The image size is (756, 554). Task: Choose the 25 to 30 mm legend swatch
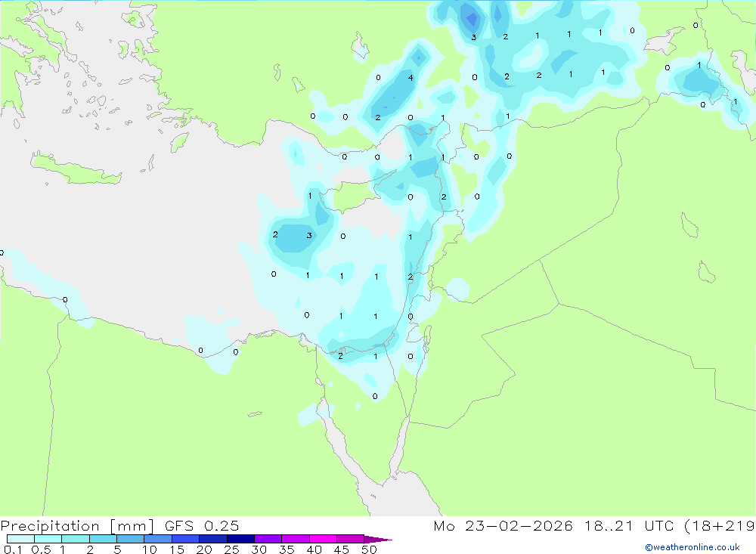click(240, 539)
